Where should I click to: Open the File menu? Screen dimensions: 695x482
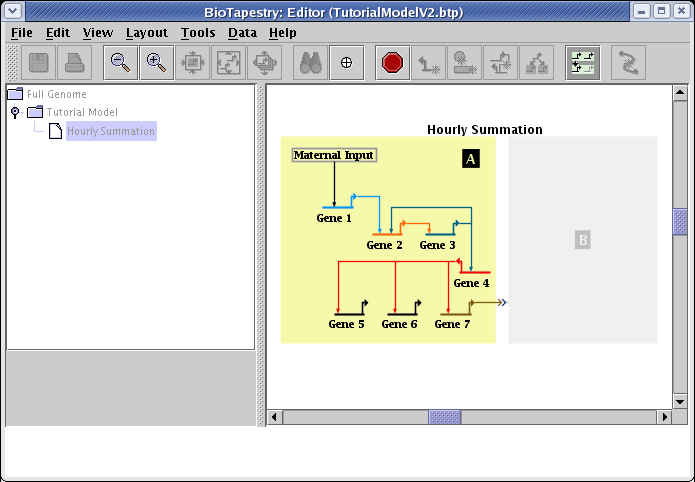21,32
